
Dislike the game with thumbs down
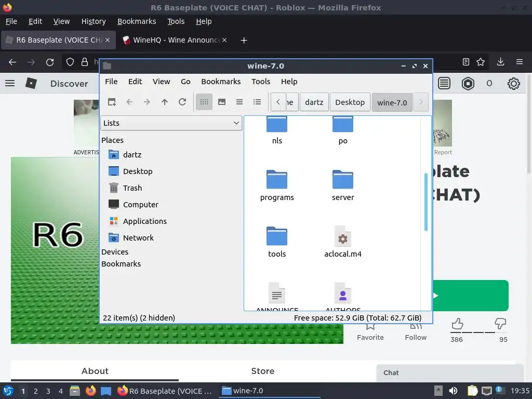click(500, 324)
